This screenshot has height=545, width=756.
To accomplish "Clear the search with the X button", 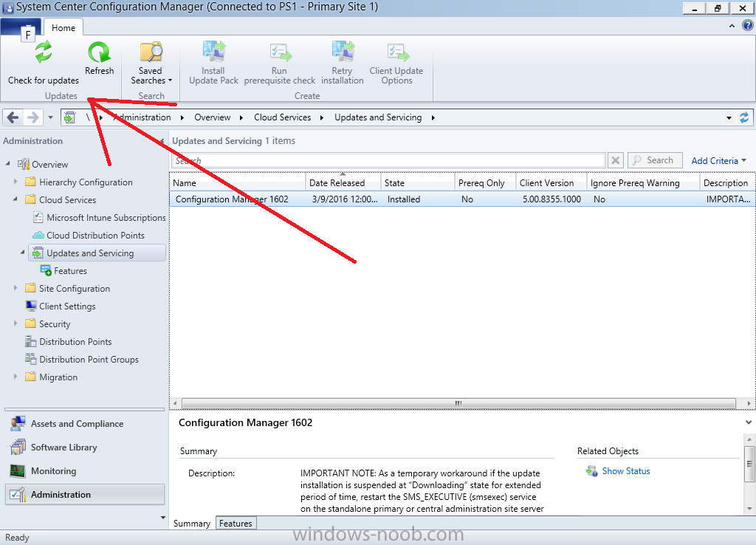I will [x=616, y=160].
